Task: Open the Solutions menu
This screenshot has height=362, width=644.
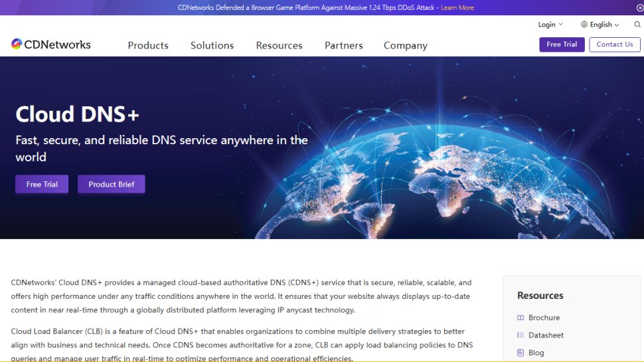Action: pos(212,45)
